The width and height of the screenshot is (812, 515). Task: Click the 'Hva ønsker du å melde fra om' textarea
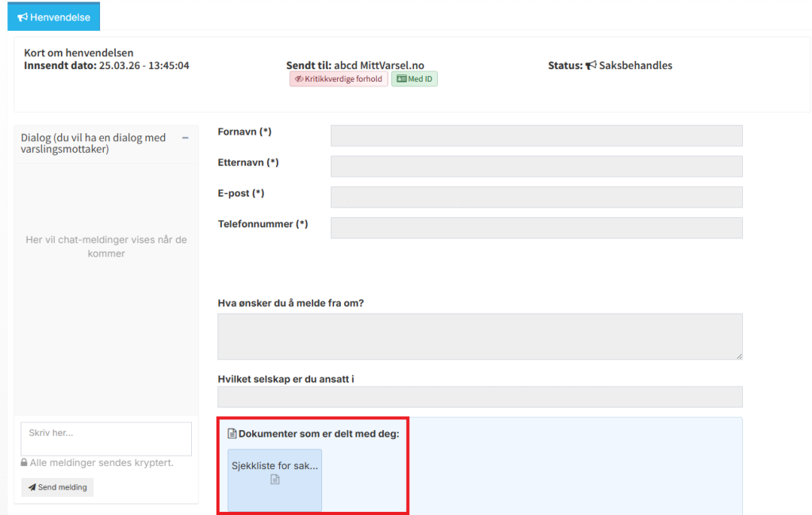480,336
